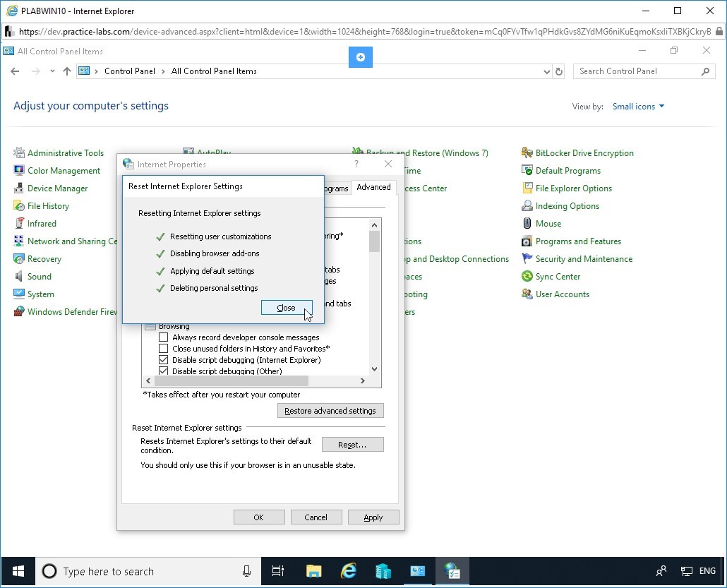The width and height of the screenshot is (727, 588).
Task: Click the Windows Start button
Action: tap(18, 571)
